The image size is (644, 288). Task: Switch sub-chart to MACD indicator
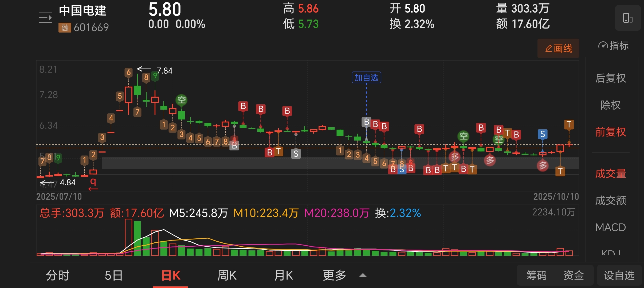(610, 227)
